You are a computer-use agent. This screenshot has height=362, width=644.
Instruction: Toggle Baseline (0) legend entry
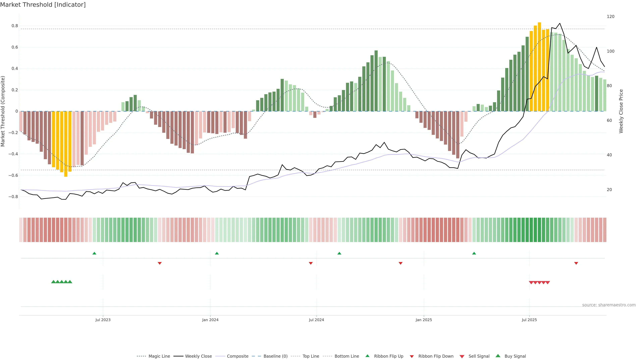[x=275, y=356]
